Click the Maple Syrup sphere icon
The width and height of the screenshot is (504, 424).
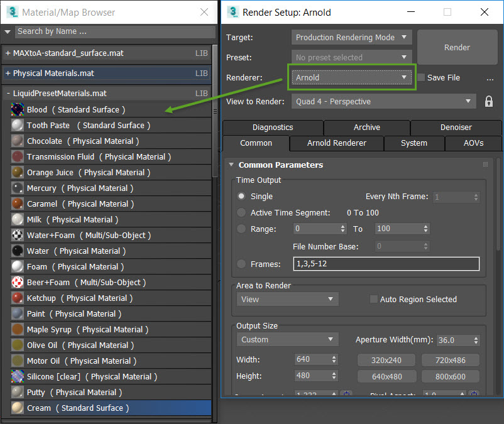[18, 330]
